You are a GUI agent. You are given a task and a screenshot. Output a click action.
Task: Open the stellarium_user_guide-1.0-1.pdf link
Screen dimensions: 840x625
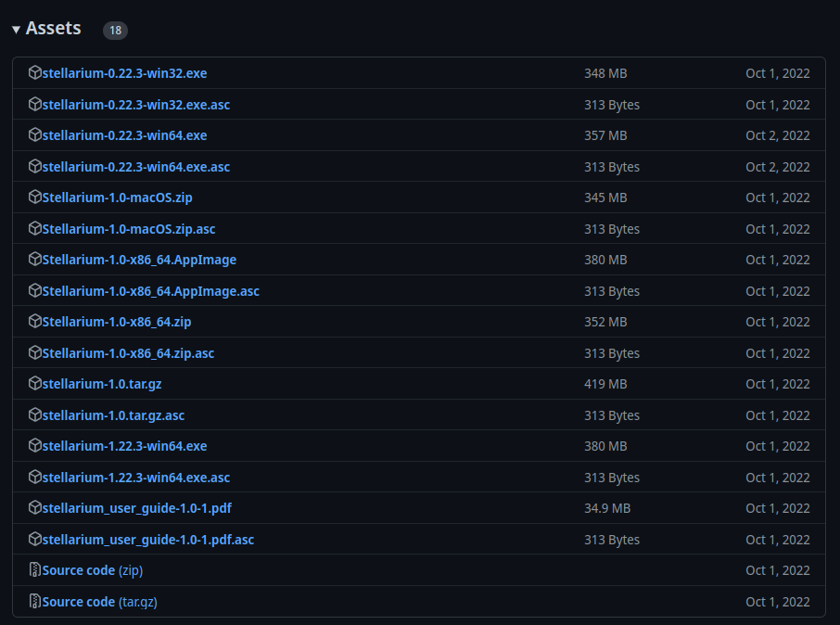[139, 508]
